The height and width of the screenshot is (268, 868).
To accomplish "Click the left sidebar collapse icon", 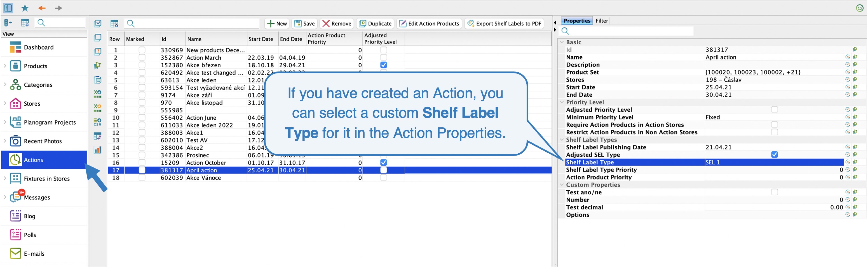I will click(x=8, y=23).
